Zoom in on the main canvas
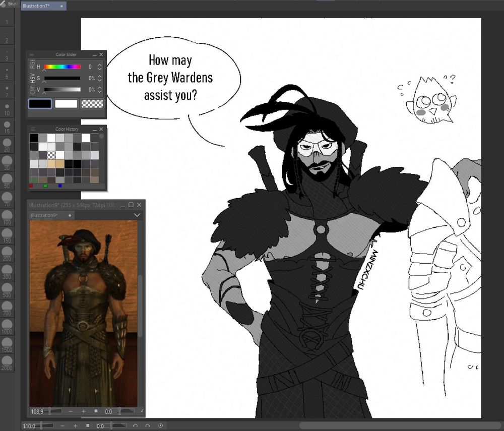This screenshot has width=504, height=431. 75,426
